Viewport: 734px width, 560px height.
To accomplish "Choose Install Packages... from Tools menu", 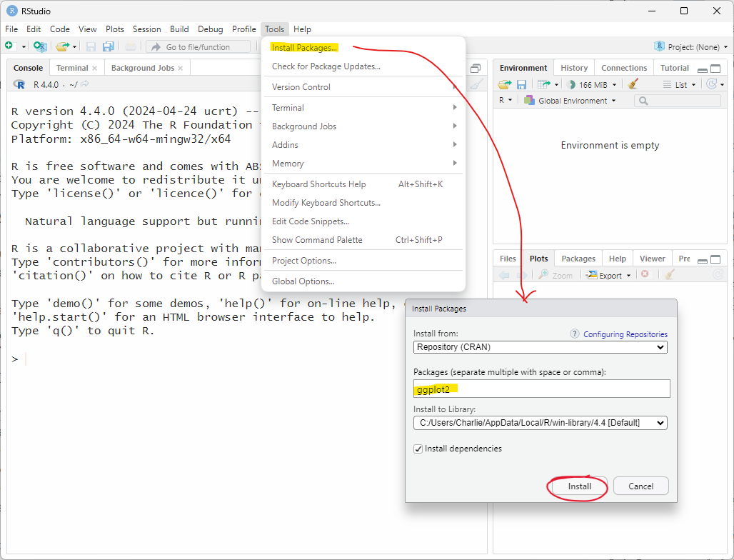I will click(x=305, y=48).
